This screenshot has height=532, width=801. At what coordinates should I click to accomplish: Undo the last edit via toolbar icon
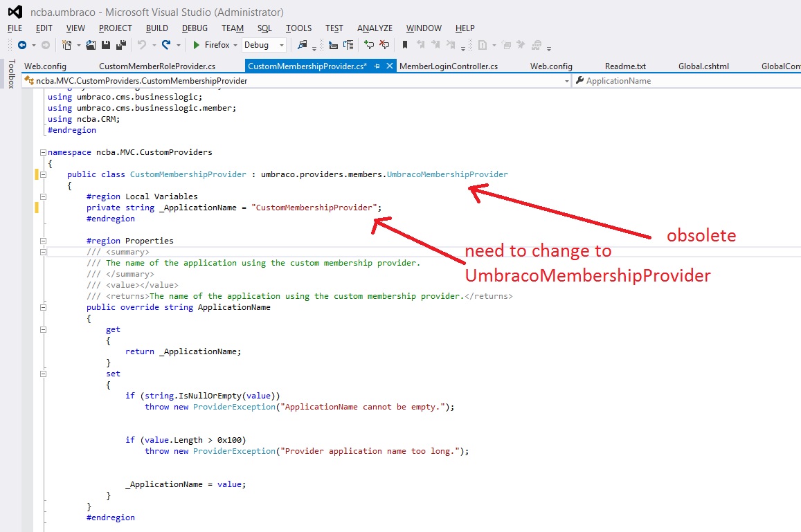tap(141, 45)
